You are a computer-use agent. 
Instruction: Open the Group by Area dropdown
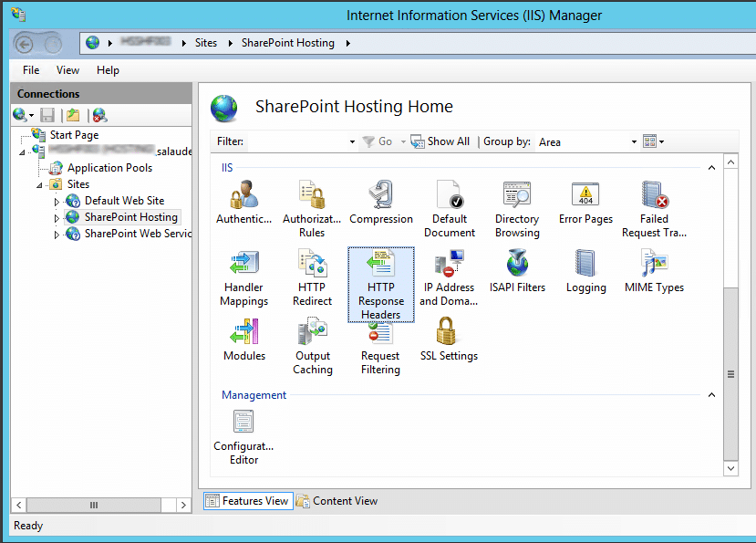(x=634, y=141)
